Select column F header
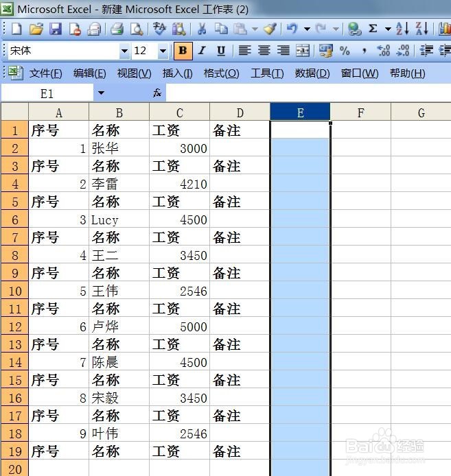This screenshot has height=476, width=451. [x=360, y=113]
